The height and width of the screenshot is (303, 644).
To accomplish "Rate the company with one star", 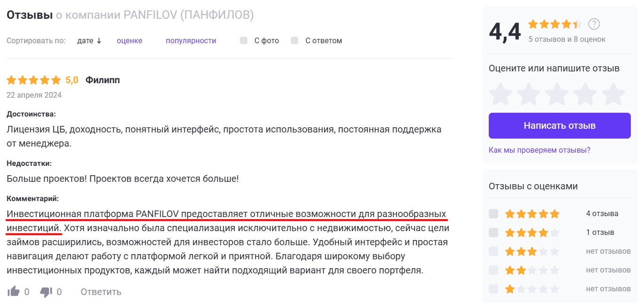I will click(x=501, y=94).
